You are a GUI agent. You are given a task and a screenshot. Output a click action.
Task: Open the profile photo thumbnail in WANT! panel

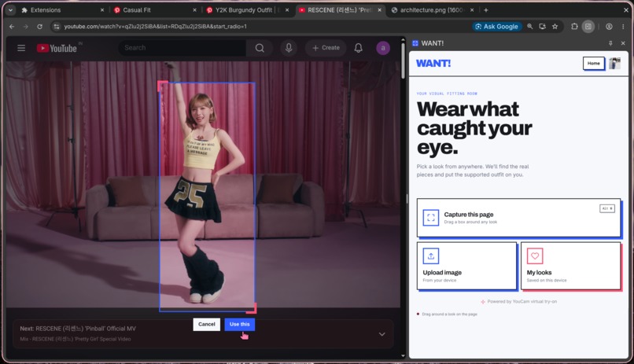coord(614,64)
